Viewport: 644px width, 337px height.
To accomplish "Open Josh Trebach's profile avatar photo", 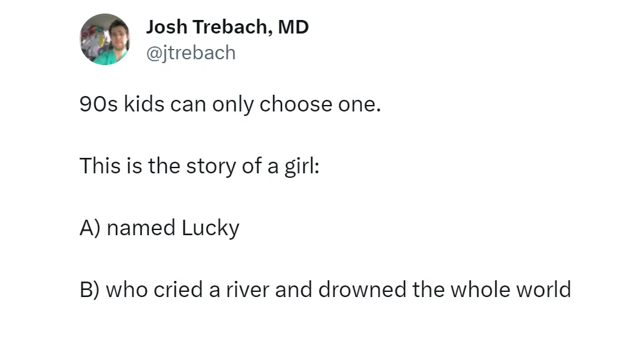I will pyautogui.click(x=105, y=39).
